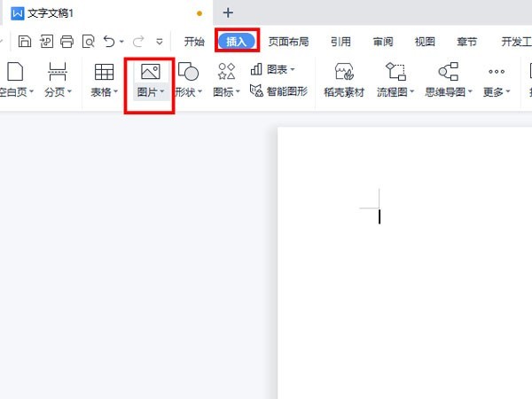532x399 pixels.
Task: Expand the undo history dropdown arrow
Action: point(121,42)
